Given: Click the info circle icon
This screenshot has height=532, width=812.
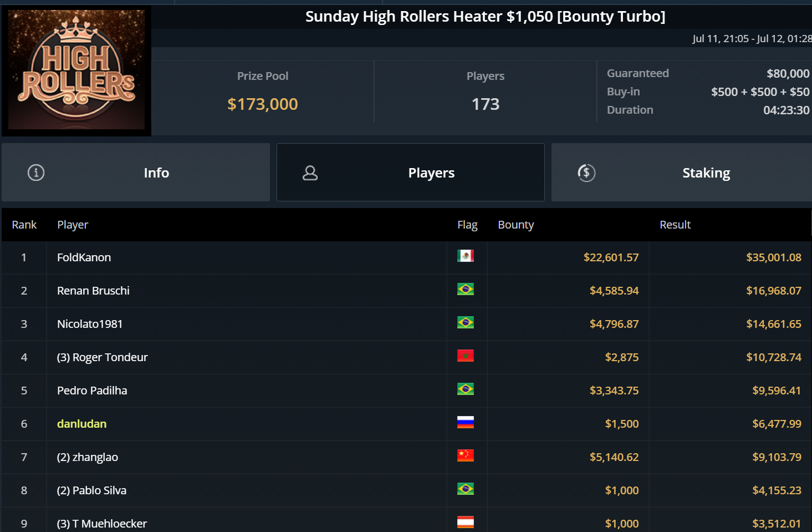Looking at the screenshot, I should coord(36,173).
